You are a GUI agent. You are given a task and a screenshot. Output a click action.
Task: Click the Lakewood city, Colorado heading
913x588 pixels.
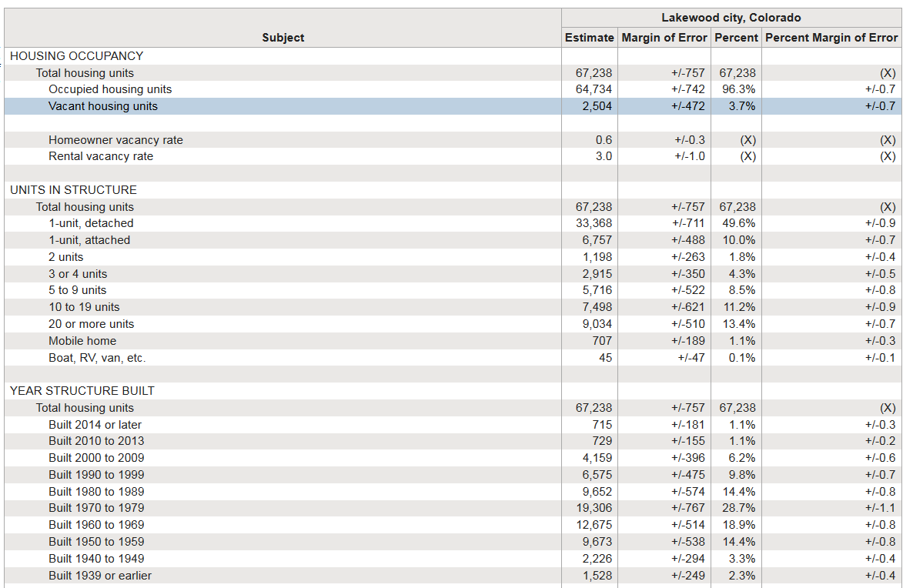(x=731, y=18)
